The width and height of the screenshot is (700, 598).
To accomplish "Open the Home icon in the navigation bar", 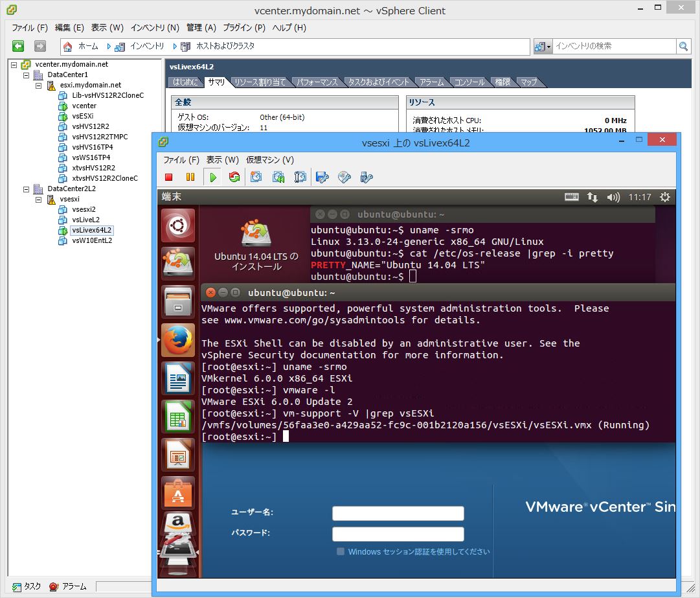I will [68, 46].
